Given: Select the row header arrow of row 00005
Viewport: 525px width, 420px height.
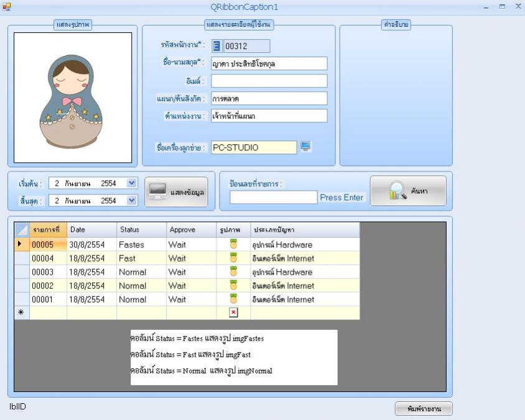Looking at the screenshot, I should tap(22, 244).
